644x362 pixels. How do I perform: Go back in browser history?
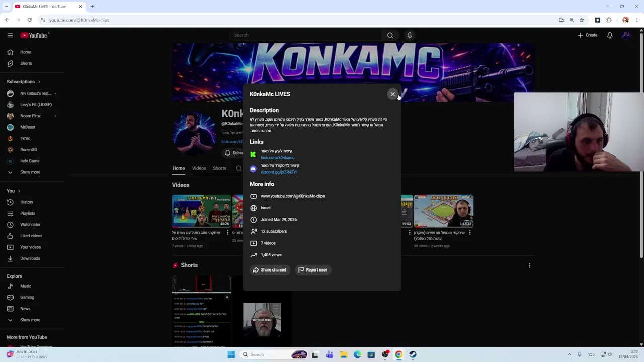7,20
